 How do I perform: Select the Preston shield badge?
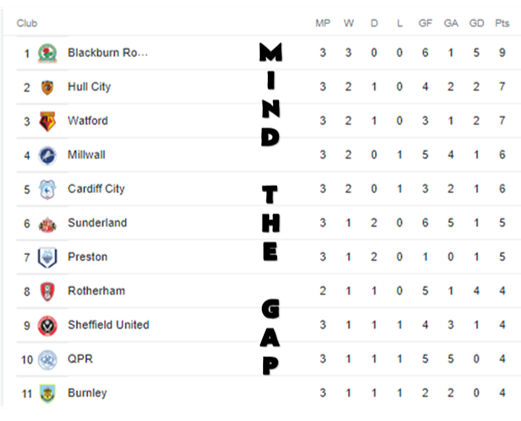tap(47, 258)
